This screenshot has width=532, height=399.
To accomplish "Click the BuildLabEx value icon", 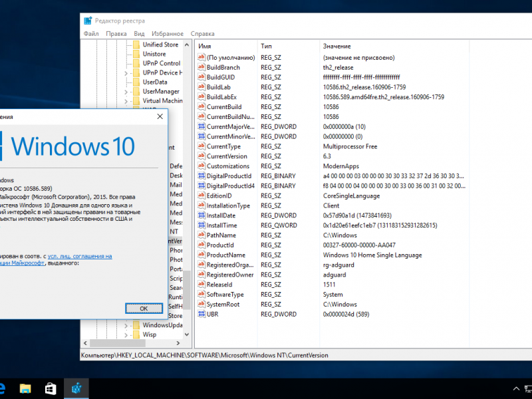I will (x=201, y=96).
